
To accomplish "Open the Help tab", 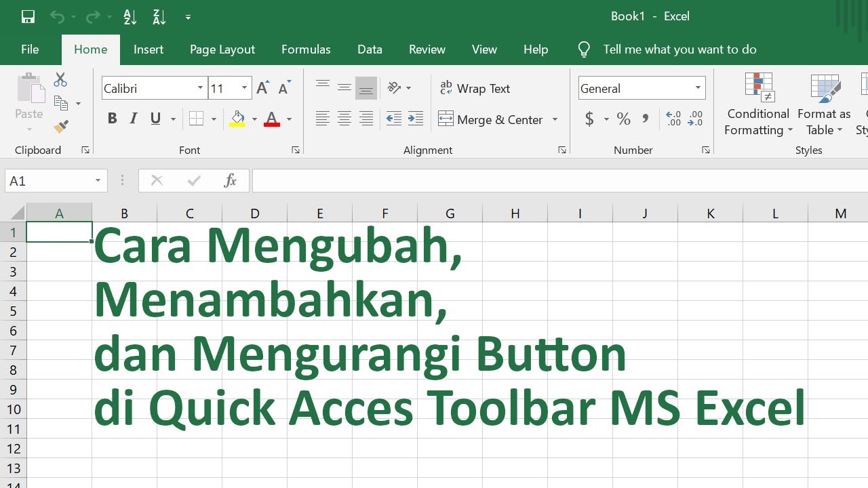I will pos(536,49).
